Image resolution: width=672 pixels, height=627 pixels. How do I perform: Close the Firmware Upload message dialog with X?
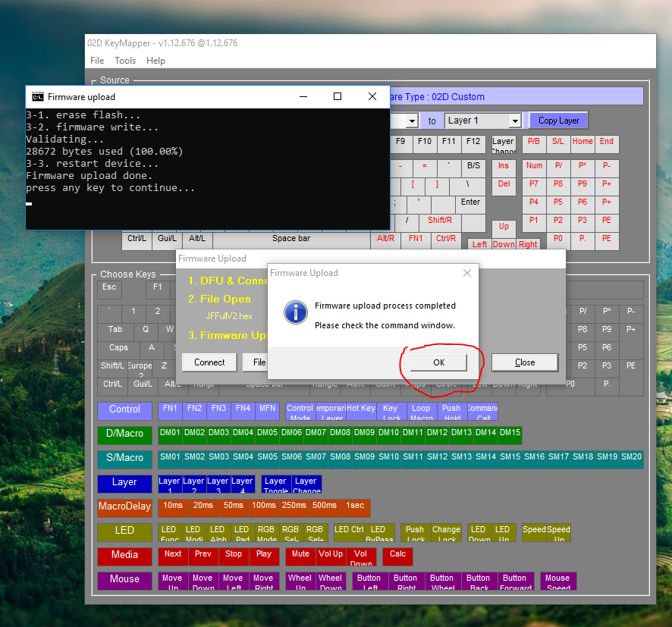(x=467, y=273)
